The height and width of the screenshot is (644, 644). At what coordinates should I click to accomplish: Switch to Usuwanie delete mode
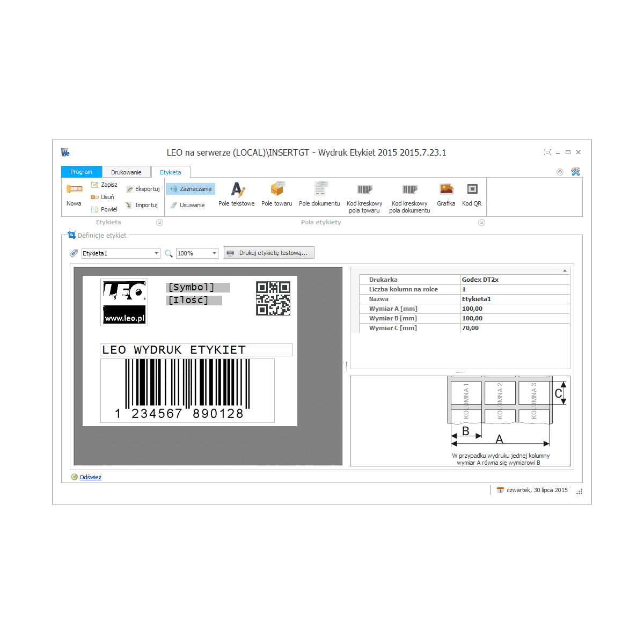[187, 205]
